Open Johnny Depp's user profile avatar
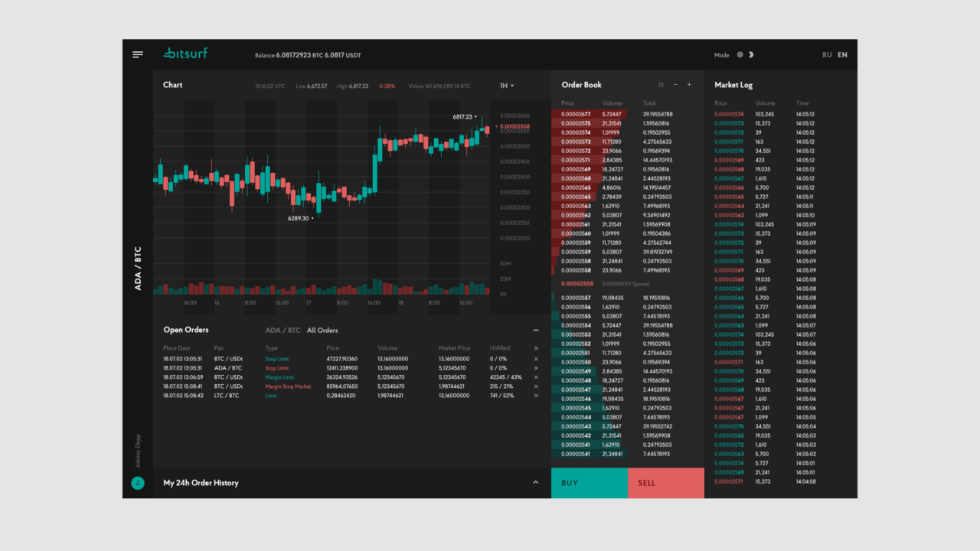This screenshot has height=551, width=980. 138,483
